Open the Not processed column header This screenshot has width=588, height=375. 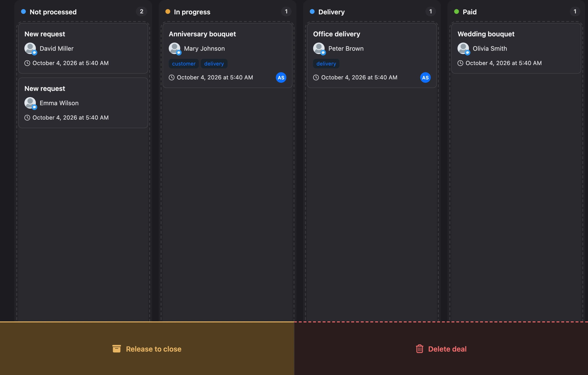53,12
